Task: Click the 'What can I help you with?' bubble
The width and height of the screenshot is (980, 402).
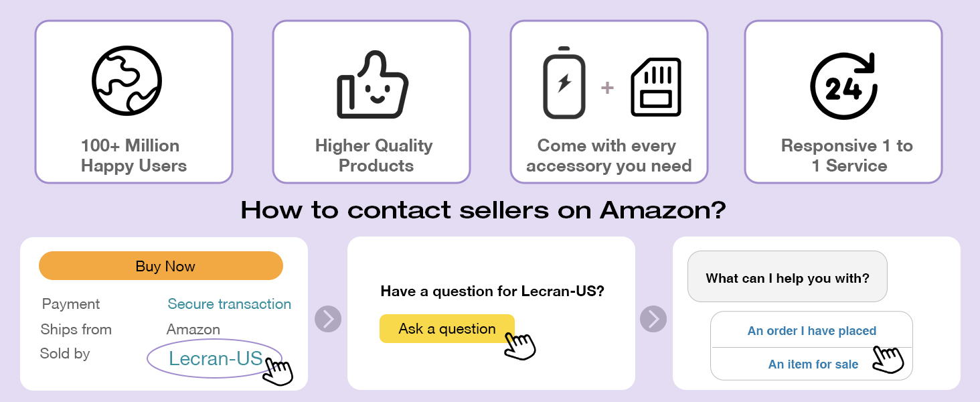Action: (787, 278)
